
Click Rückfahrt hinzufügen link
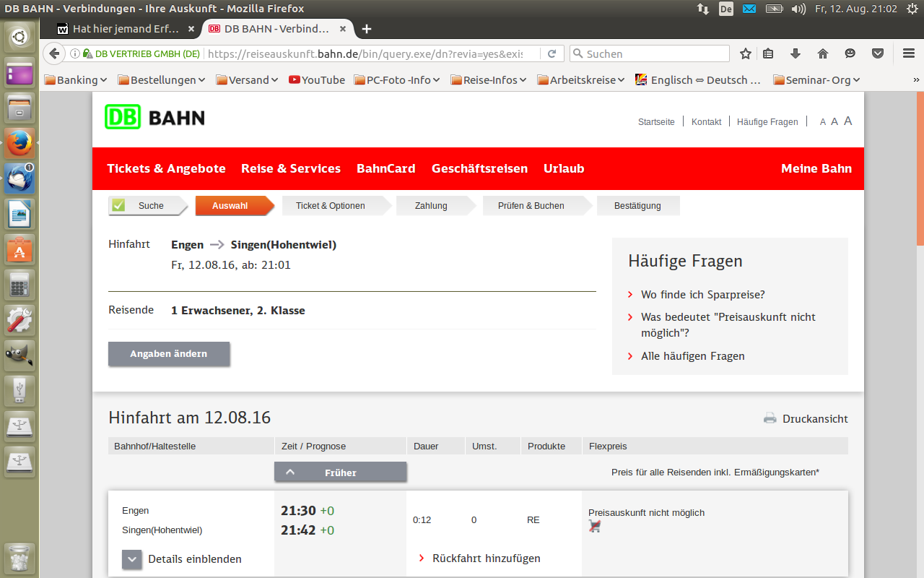pos(486,558)
